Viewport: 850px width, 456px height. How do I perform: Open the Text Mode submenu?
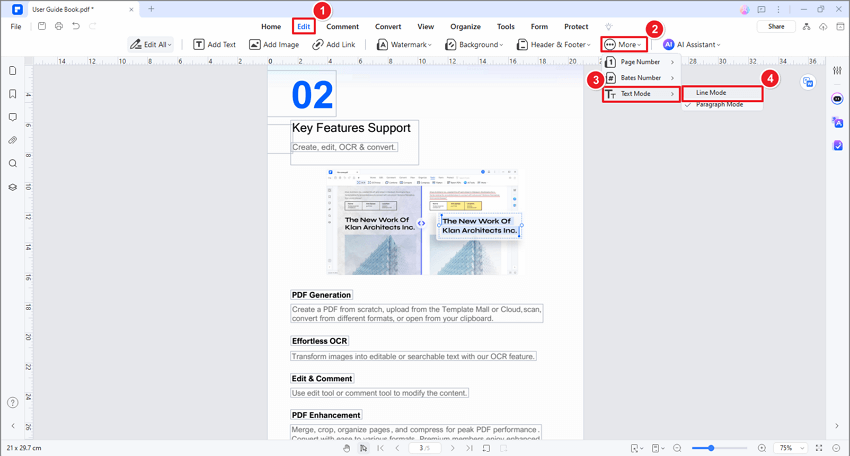(x=641, y=94)
